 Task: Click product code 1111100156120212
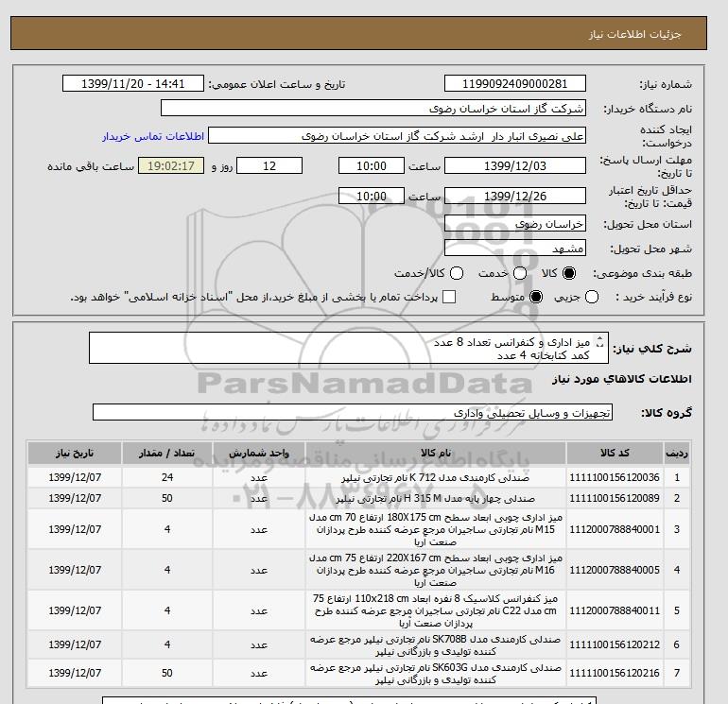pyautogui.click(x=615, y=644)
